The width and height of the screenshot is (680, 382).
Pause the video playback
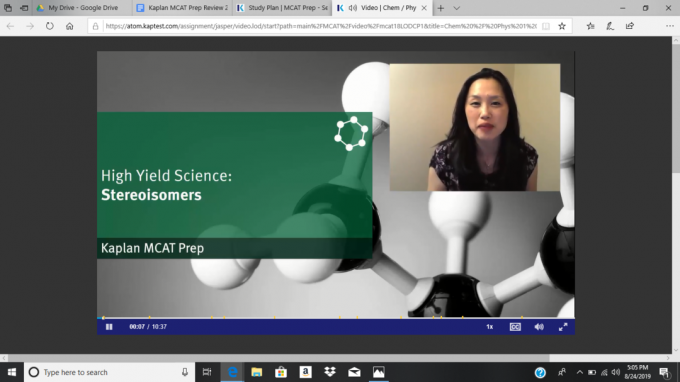pyautogui.click(x=109, y=326)
